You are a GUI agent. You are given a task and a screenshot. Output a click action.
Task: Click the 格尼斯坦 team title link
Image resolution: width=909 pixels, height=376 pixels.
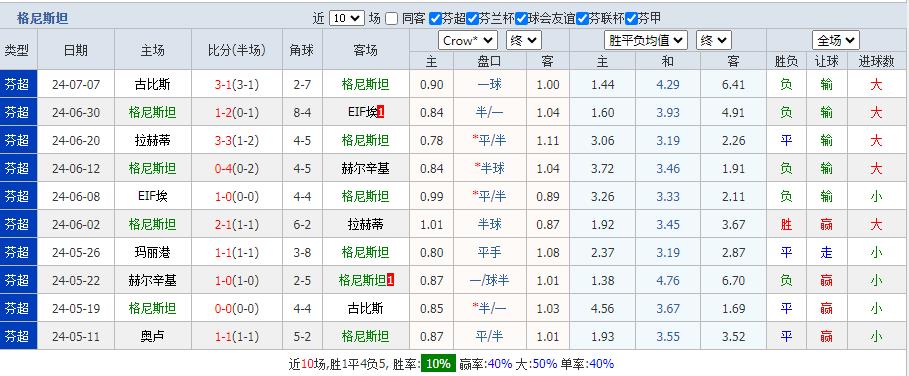[42, 19]
